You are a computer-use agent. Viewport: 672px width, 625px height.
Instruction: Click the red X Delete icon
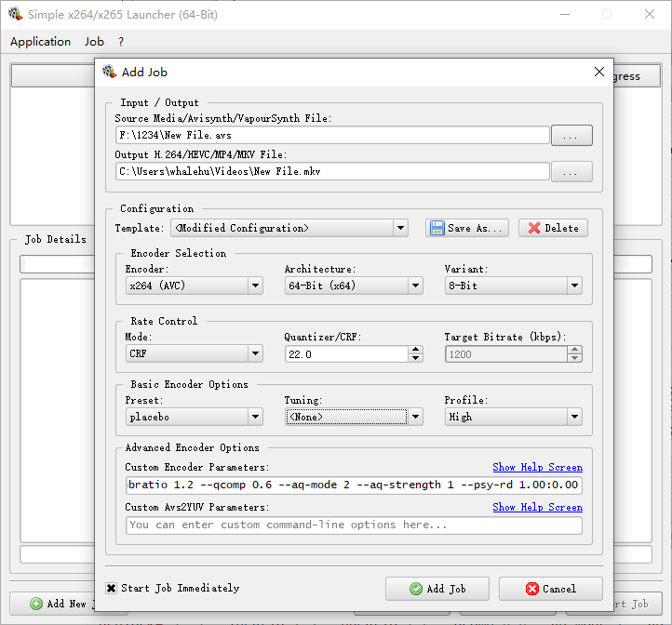(x=534, y=228)
